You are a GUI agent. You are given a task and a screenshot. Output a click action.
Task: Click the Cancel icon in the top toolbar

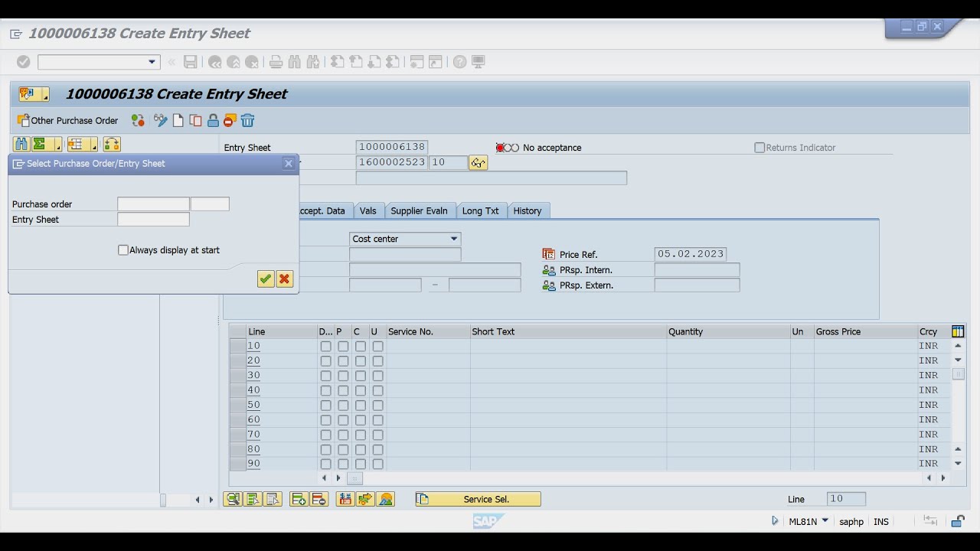coord(252,62)
